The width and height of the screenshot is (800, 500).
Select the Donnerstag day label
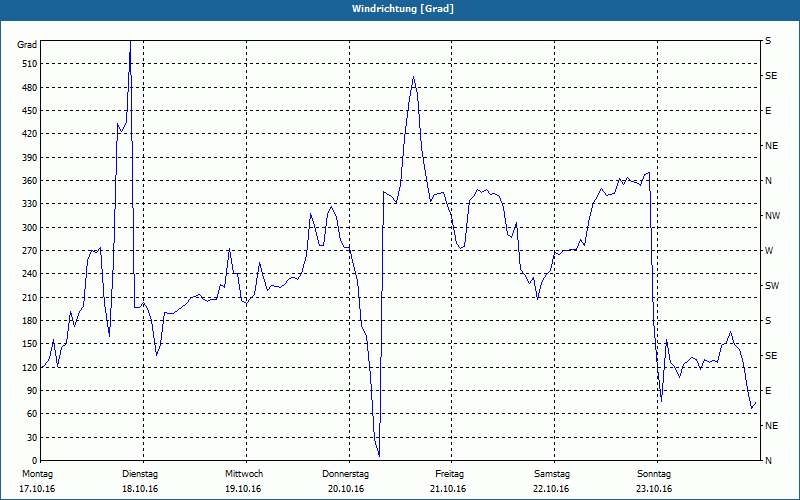[x=345, y=474]
